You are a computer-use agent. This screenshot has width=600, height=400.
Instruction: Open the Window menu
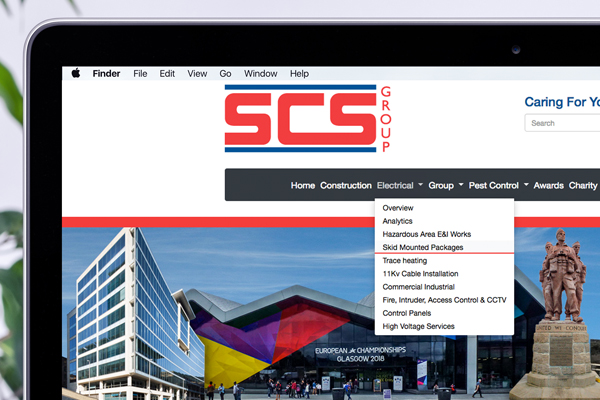click(261, 73)
